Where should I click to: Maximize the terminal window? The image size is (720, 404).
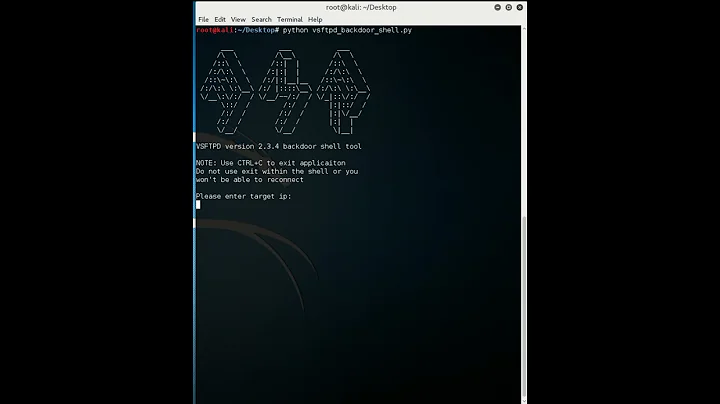coord(508,7)
